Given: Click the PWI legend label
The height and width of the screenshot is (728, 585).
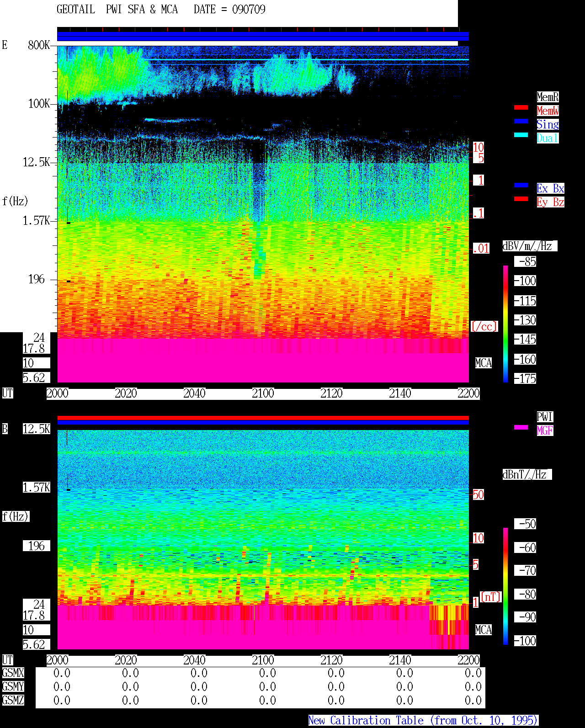Looking at the screenshot, I should point(545,417).
